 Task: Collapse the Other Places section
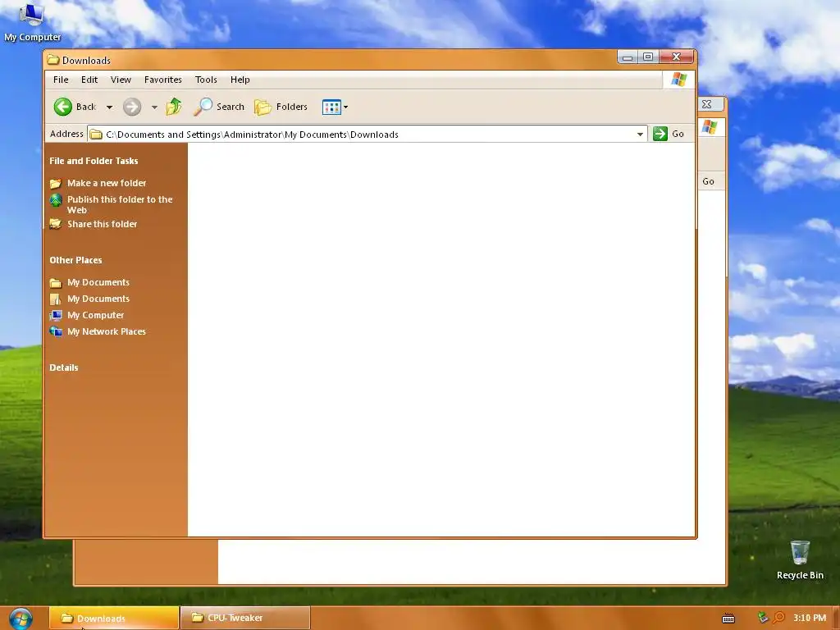tap(75, 260)
